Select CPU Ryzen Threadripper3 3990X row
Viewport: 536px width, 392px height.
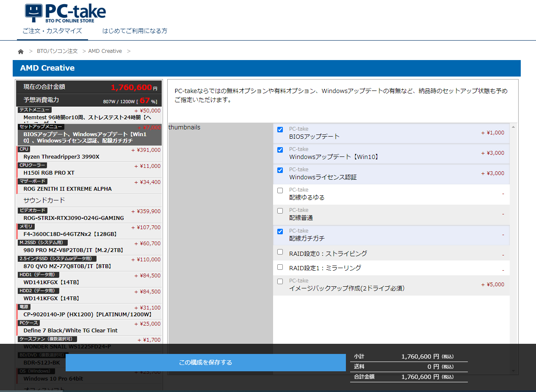pyautogui.click(x=89, y=154)
